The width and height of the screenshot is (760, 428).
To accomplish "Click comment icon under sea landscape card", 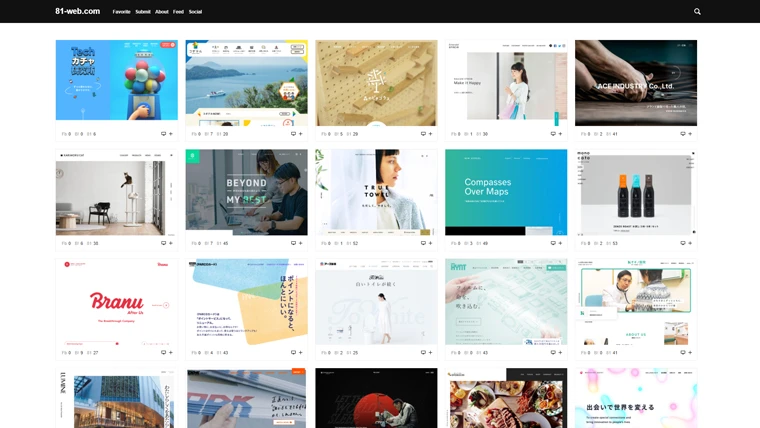I will coord(293,134).
